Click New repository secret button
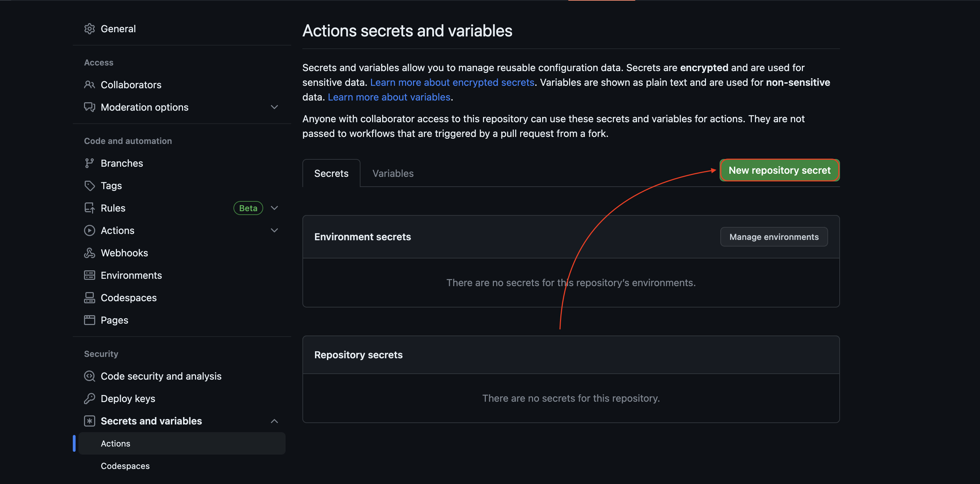Image resolution: width=980 pixels, height=484 pixels. point(779,170)
